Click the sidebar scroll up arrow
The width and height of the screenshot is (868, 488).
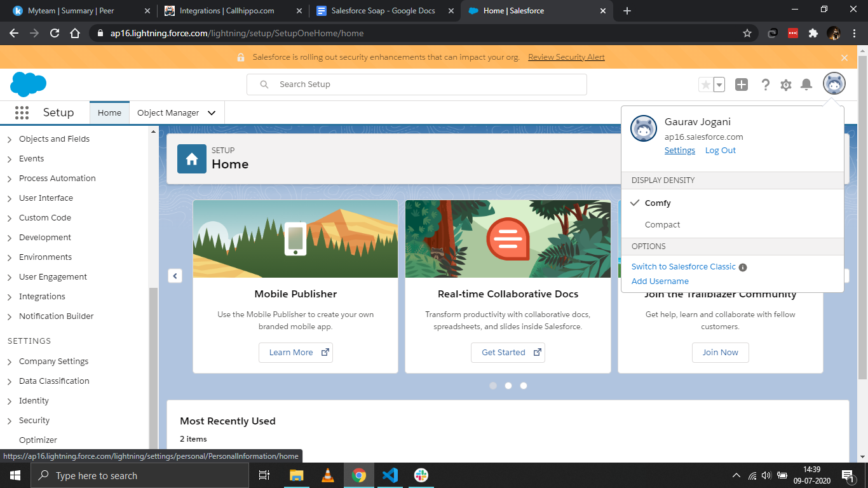click(x=153, y=132)
